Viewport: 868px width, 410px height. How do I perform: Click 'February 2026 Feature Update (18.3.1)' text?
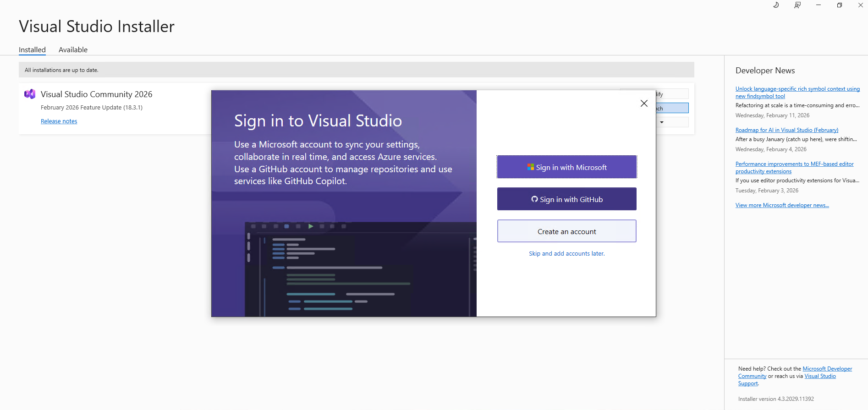click(x=92, y=108)
